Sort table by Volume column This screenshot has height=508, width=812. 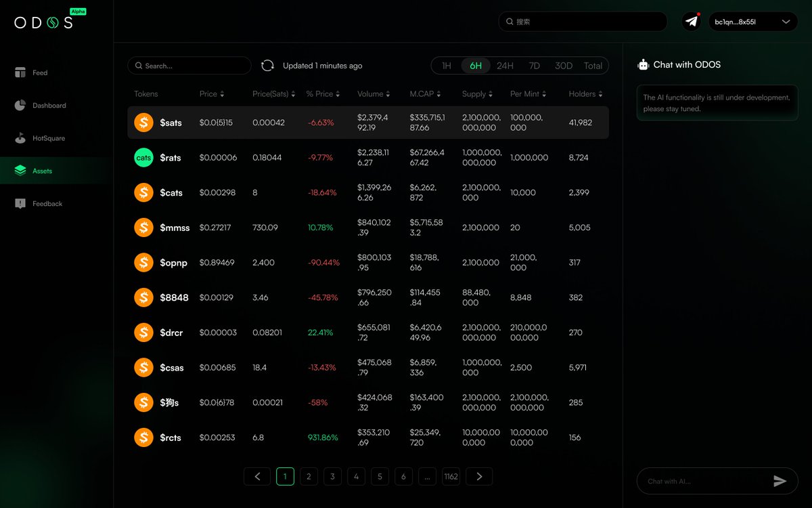click(374, 94)
